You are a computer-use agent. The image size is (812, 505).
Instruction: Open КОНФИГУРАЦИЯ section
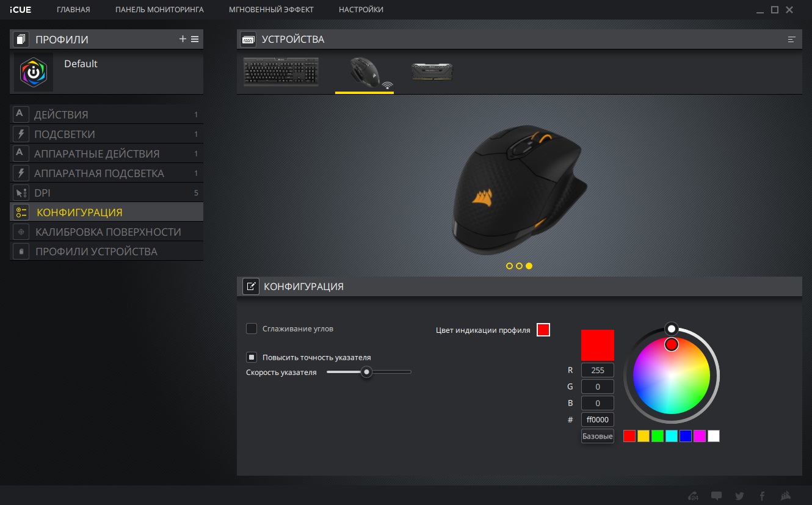(107, 213)
